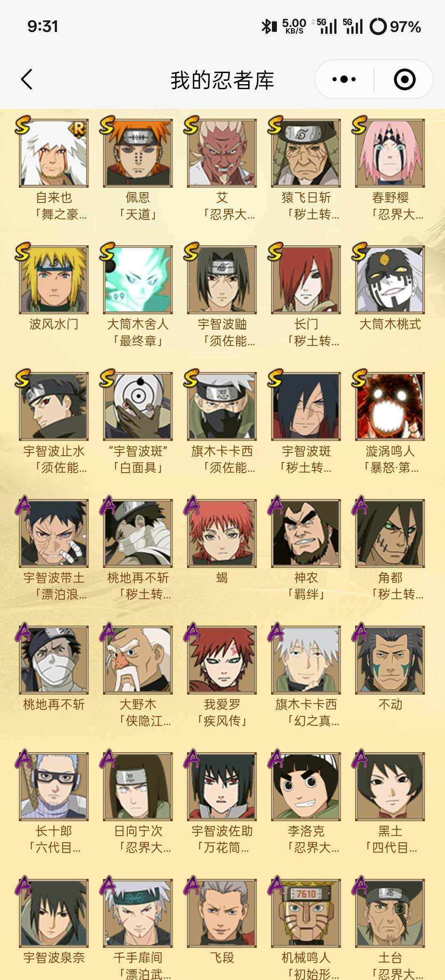
Task: Pick the 李洛克 ninja avatar
Action: click(x=306, y=786)
